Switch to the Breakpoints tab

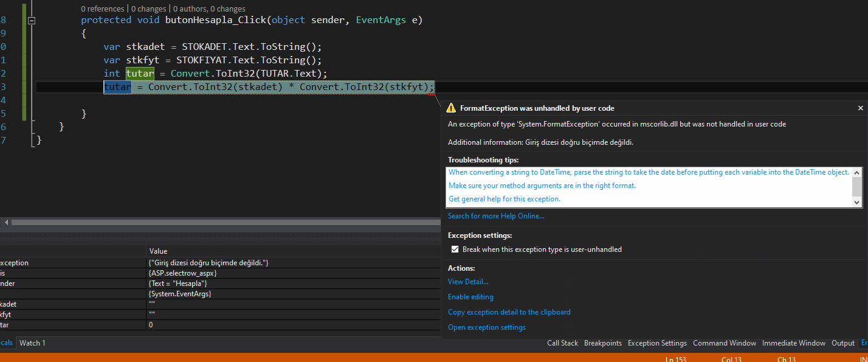[x=603, y=343]
